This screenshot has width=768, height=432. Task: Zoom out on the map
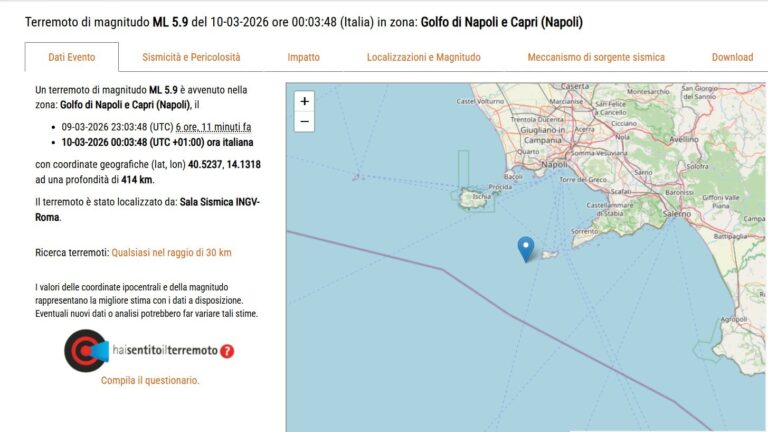[305, 122]
